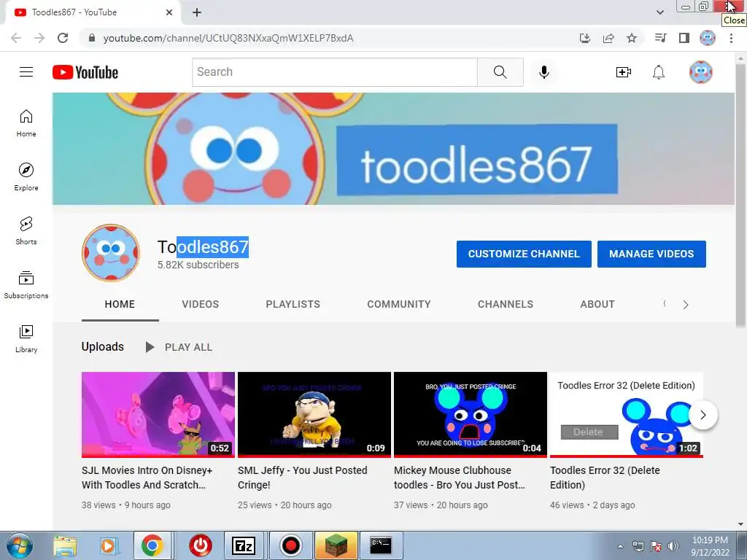Click the blue screaming Toodles thumbnail
Screen dimensions: 747x560
click(x=471, y=415)
